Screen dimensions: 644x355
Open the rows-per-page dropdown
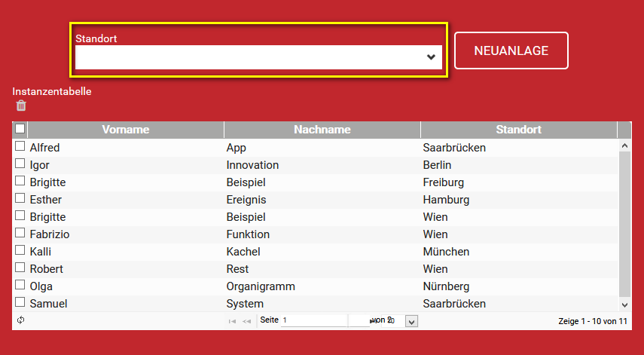(411, 321)
